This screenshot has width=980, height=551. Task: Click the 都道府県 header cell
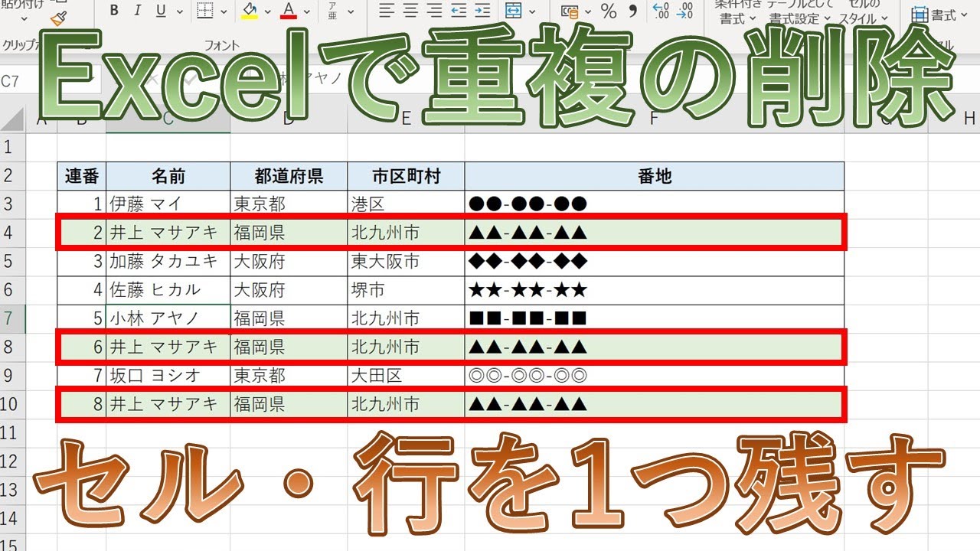tap(289, 176)
